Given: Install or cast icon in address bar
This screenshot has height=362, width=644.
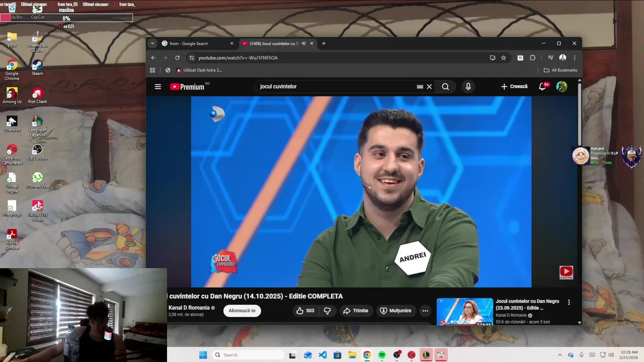Looking at the screenshot, I should click(x=493, y=58).
